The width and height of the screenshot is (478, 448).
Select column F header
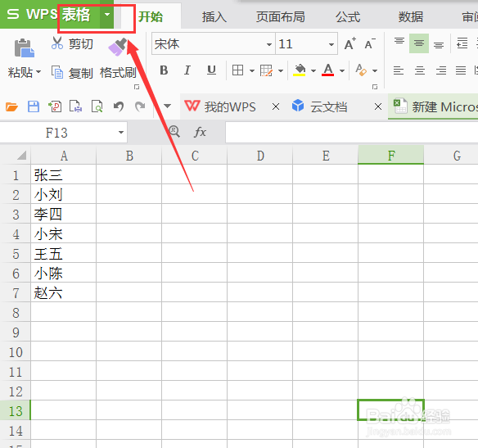pyautogui.click(x=390, y=155)
